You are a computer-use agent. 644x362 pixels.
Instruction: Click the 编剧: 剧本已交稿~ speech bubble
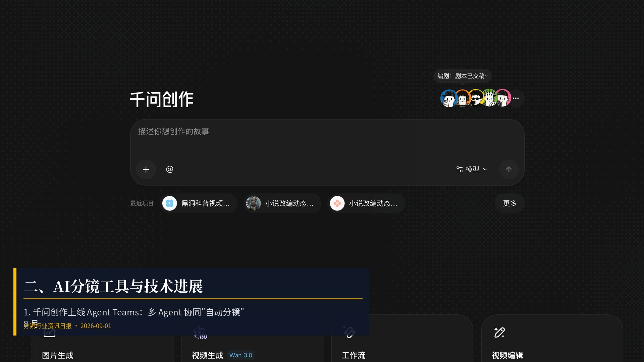[x=463, y=76]
